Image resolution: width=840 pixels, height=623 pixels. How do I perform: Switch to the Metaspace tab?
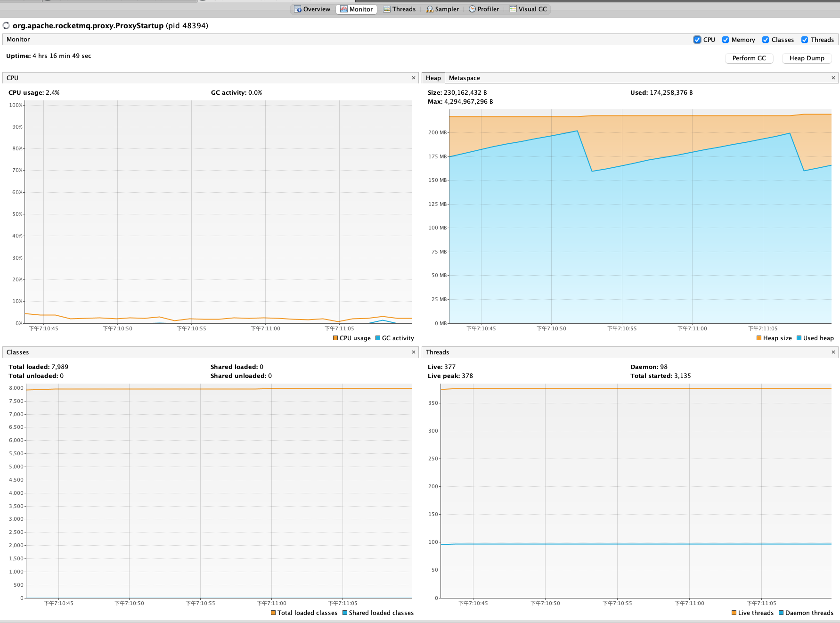pyautogui.click(x=464, y=78)
